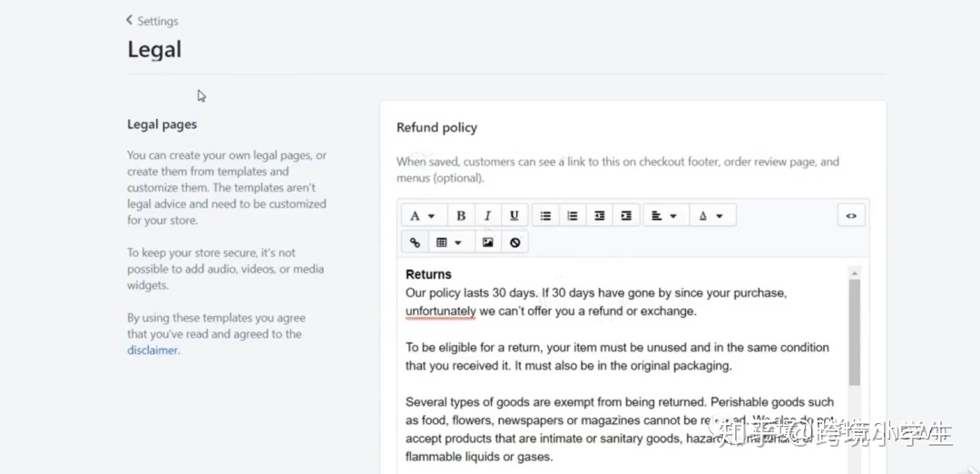Open the text color dropdown
The width and height of the screenshot is (980, 474).
click(712, 216)
